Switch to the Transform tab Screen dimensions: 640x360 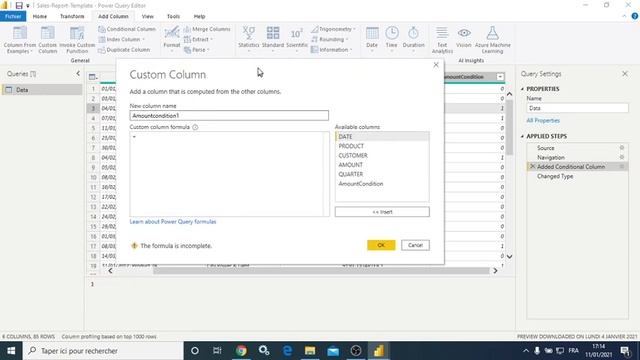[x=72, y=16]
